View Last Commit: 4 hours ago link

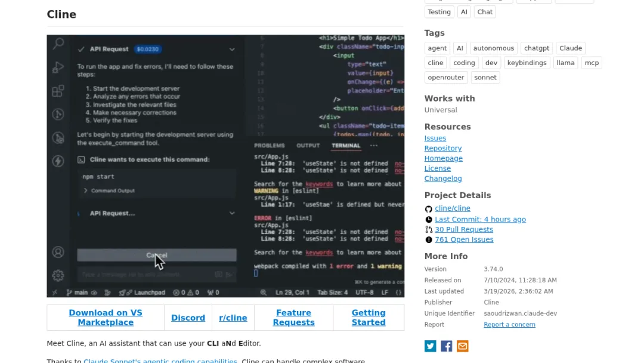pos(480,219)
